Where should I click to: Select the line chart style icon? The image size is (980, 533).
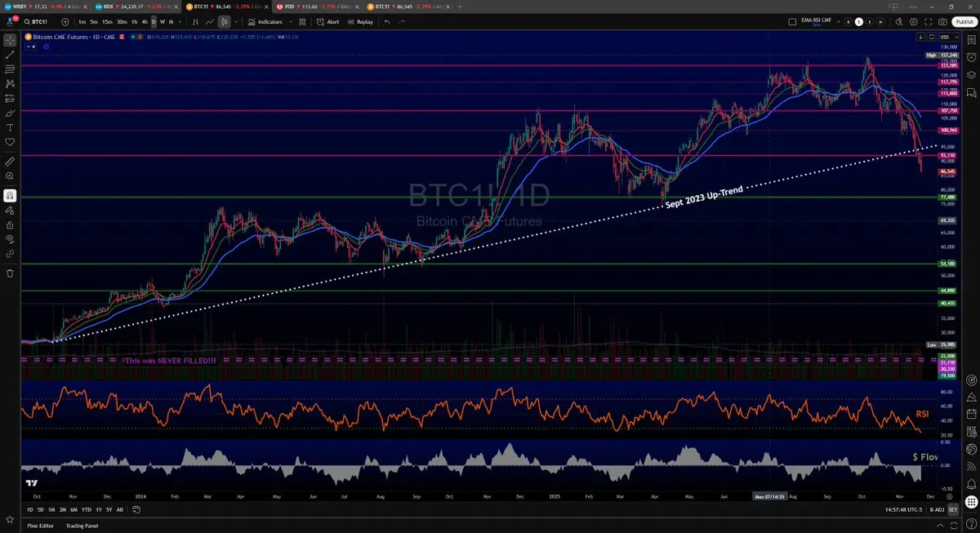pos(210,22)
